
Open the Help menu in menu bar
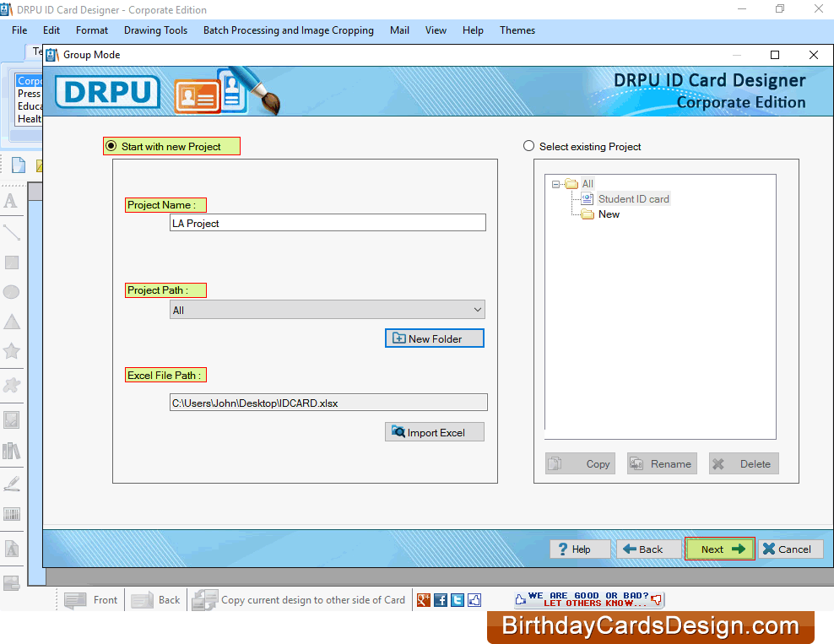tap(473, 30)
